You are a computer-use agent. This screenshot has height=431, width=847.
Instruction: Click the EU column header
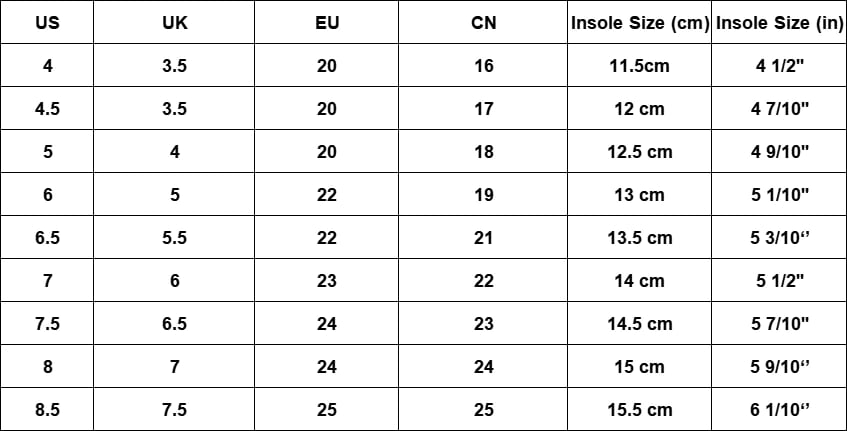(327, 23)
